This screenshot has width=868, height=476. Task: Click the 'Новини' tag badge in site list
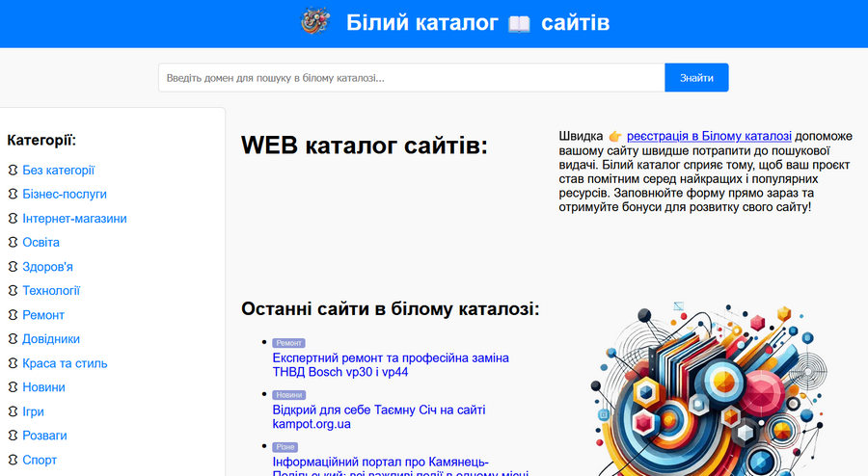(x=289, y=395)
